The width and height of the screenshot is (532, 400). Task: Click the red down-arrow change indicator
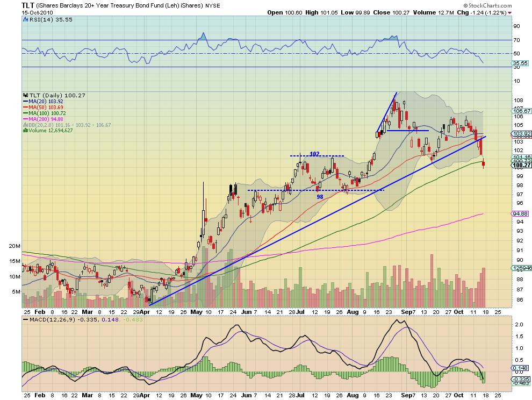tap(510, 13)
